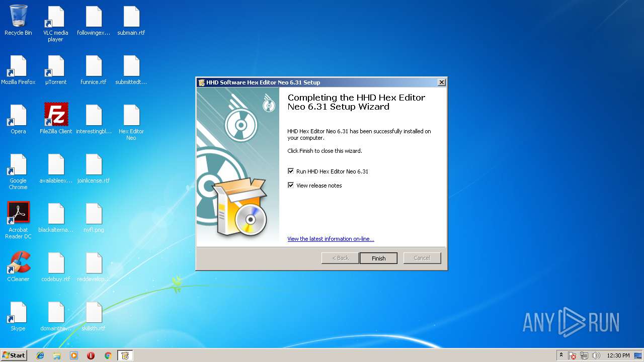Select the Acrobat Reader DC icon
This screenshot has height=362, width=644.
[x=18, y=220]
